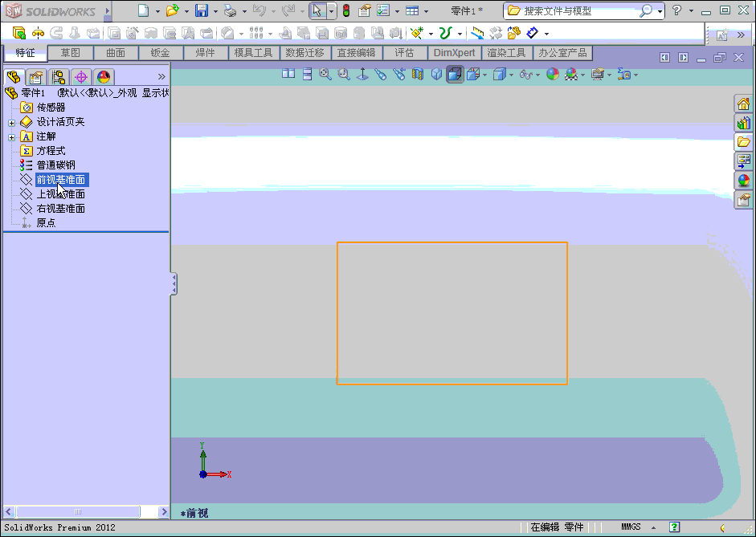Screen dimensions: 756x537
Task: Open the ConfigurationManager tab icon
Action: [59, 77]
